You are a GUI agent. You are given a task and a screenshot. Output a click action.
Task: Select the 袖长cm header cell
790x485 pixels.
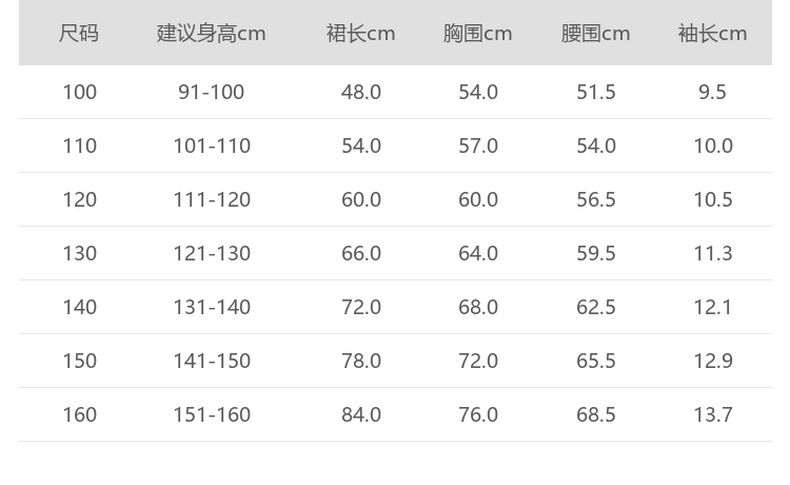pos(713,33)
